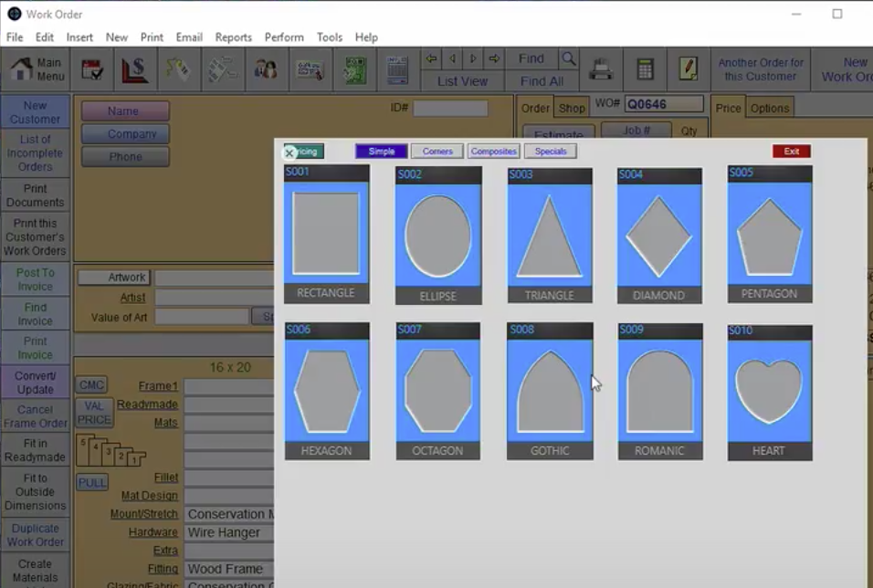The width and height of the screenshot is (873, 588).
Task: Select the Rectangle mat shape S001
Action: (326, 234)
